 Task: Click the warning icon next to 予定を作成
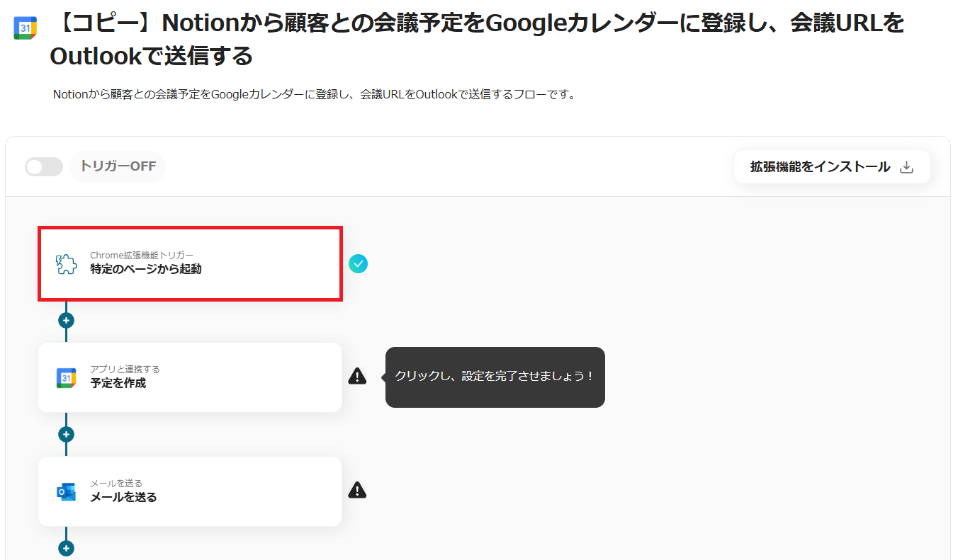[358, 376]
